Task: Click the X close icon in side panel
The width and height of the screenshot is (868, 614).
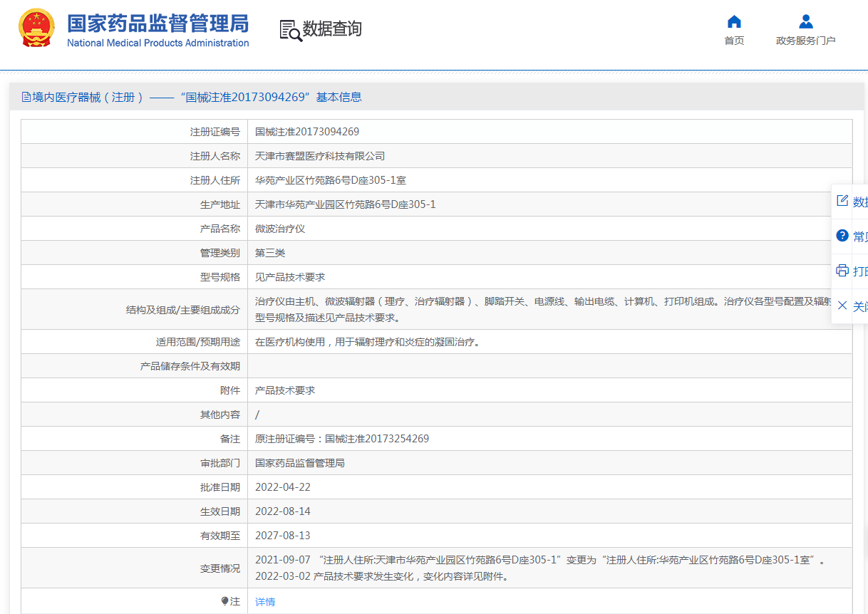Action: coord(842,306)
